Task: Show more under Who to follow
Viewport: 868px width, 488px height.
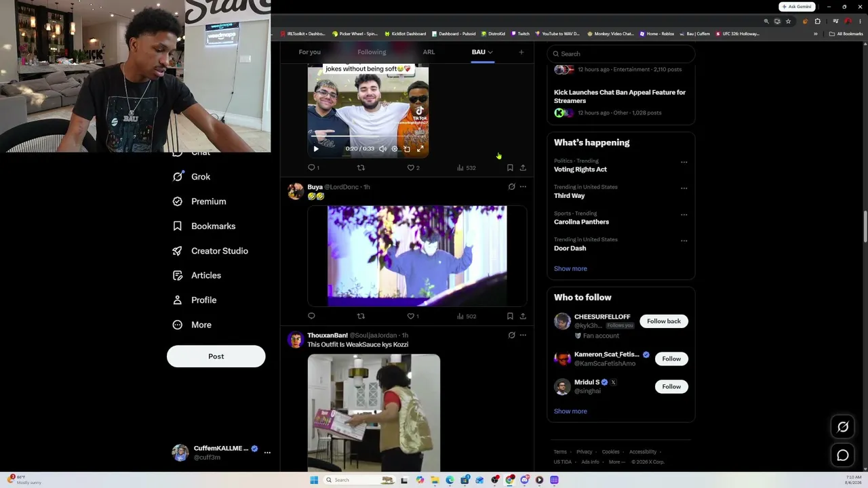Action: point(570,411)
